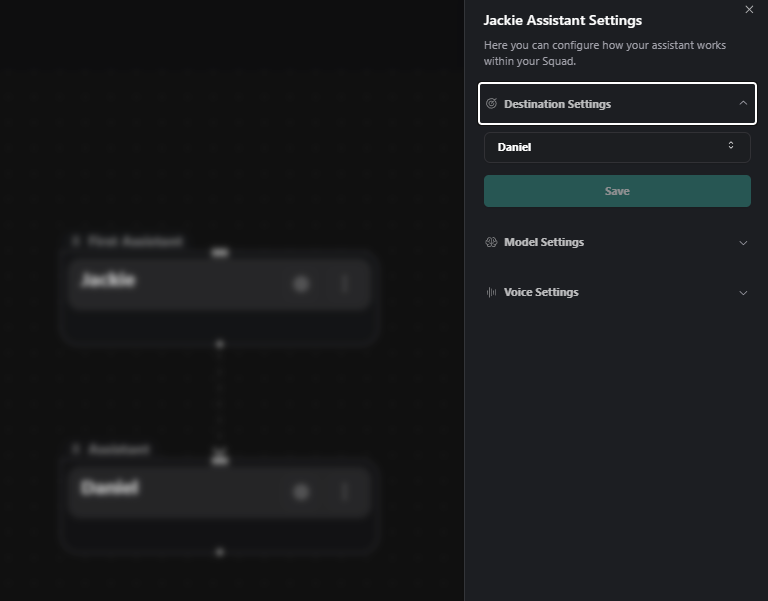The width and height of the screenshot is (768, 601).
Task: Click the Save button
Action: [x=617, y=191]
